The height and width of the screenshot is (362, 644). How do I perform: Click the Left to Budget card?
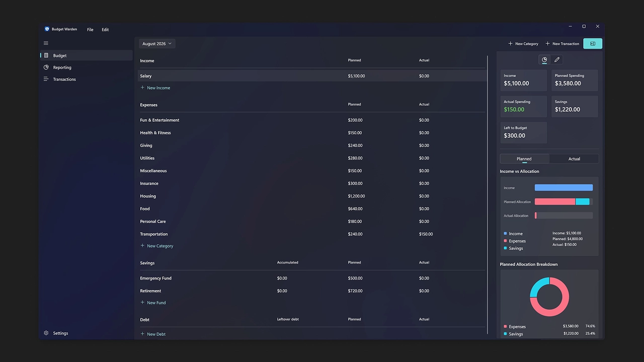(x=524, y=133)
